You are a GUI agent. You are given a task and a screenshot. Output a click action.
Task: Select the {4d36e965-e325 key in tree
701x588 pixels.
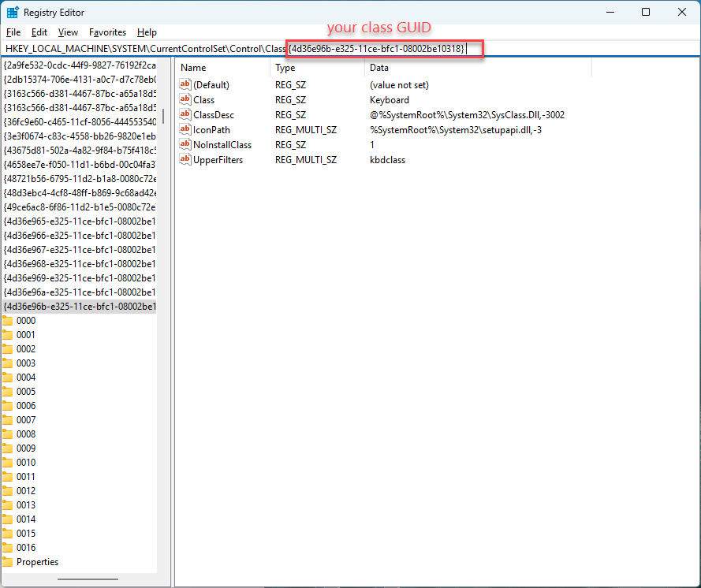tap(79, 221)
